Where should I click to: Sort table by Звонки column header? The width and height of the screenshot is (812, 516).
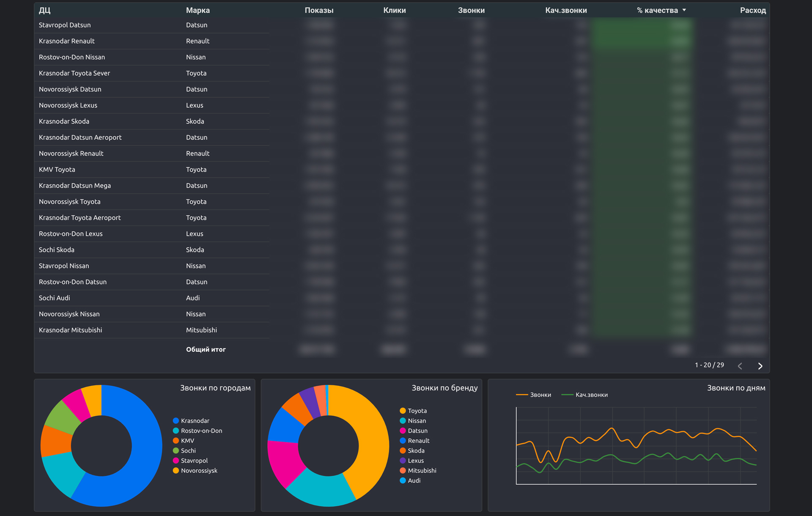coord(471,11)
